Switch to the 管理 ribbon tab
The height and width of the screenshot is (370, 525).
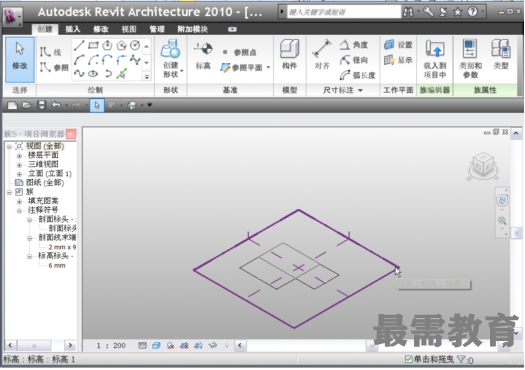[x=157, y=29]
